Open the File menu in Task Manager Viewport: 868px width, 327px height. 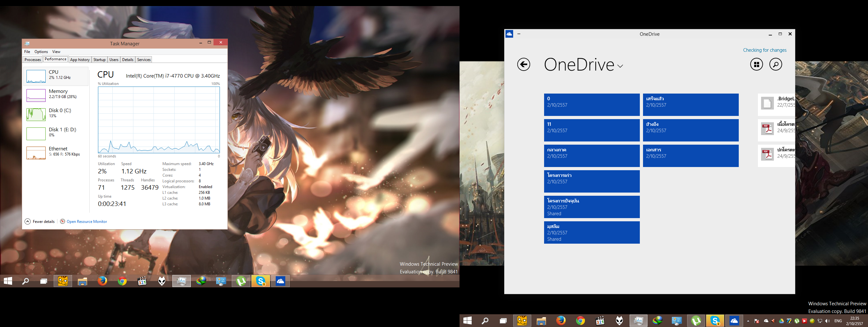tap(27, 52)
